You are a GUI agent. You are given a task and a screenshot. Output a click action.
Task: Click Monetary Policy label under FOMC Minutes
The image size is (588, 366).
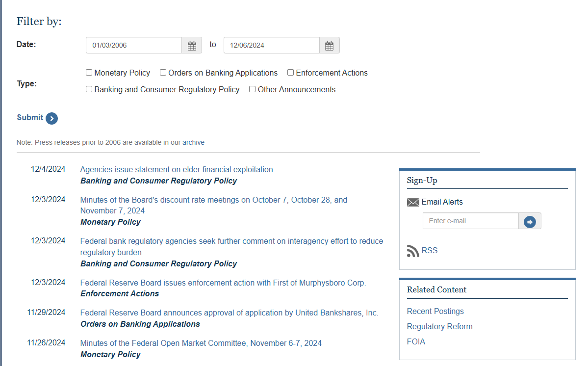[x=111, y=354]
